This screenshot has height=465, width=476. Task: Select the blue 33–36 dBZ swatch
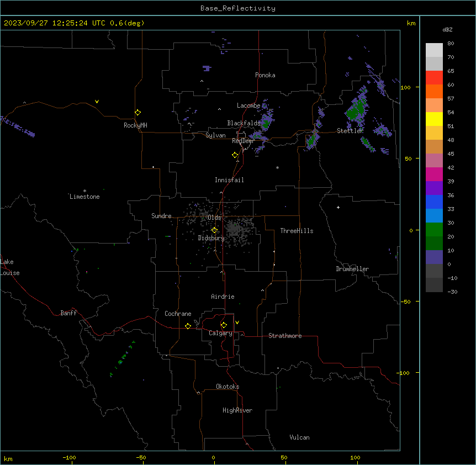point(434,202)
